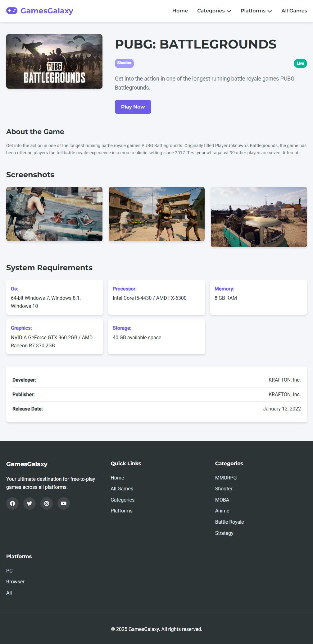This screenshot has width=313, height=644.
Task: Open the Instagram social icon in footer
Action: [x=47, y=503]
